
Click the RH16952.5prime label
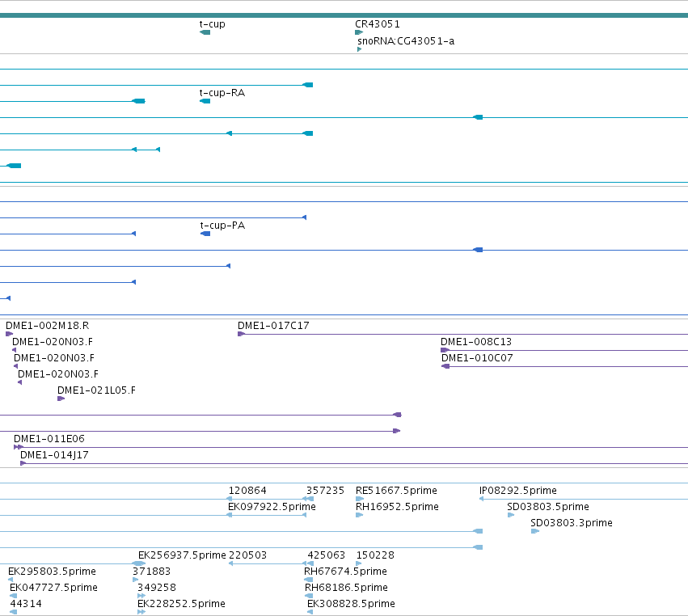(397, 507)
